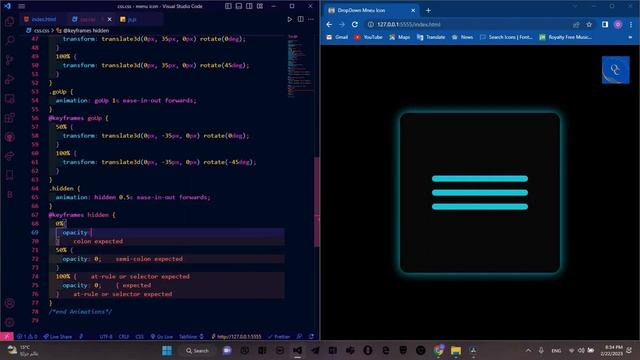Open the Search view in VS Code sidebar
The width and height of the screenshot is (640, 360).
click(9, 40)
